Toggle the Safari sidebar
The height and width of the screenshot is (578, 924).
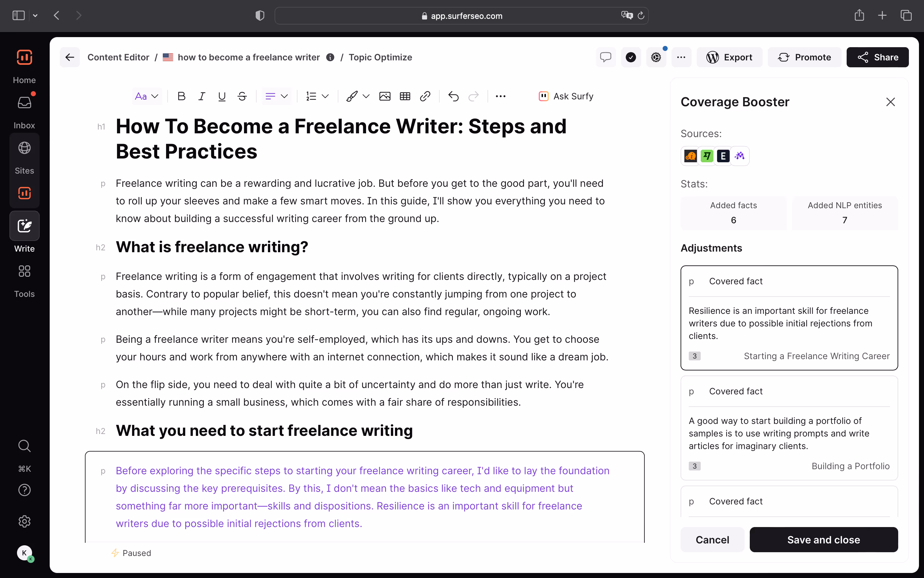(x=18, y=16)
